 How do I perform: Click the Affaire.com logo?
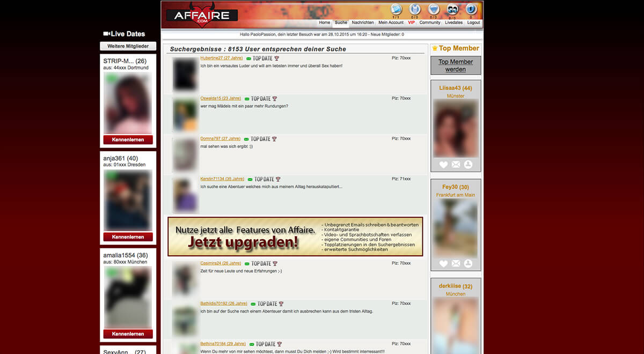[x=202, y=16]
